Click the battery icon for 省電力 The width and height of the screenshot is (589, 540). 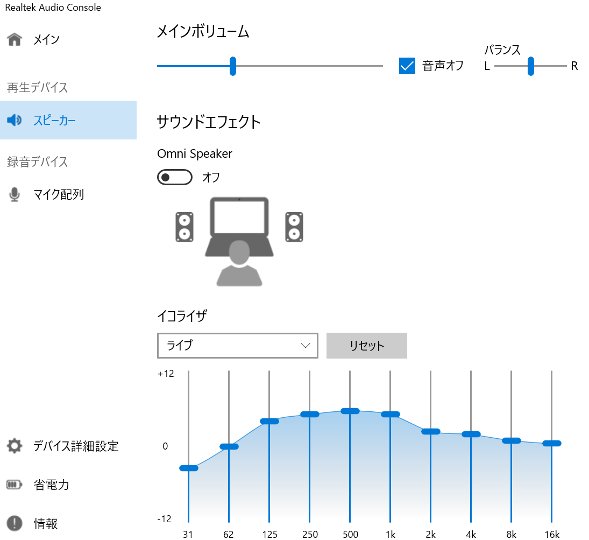pyautogui.click(x=14, y=484)
